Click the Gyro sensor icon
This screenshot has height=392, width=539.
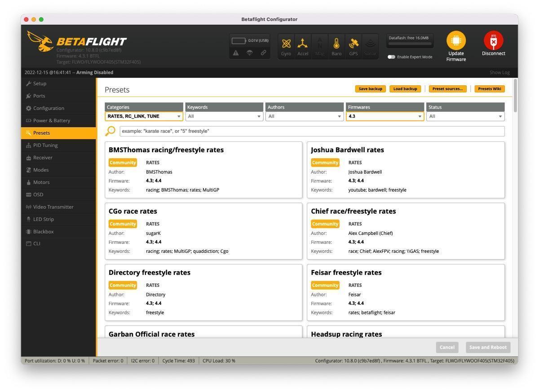(x=286, y=46)
